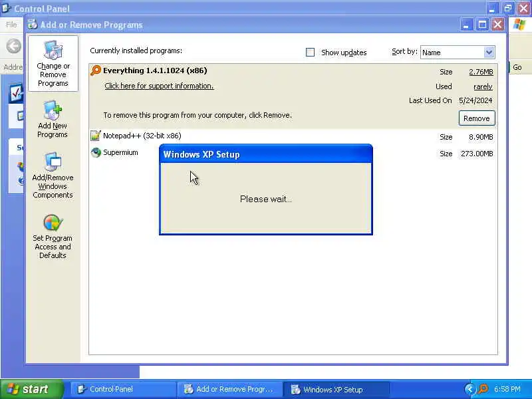Viewport: 532px width, 399px height.
Task: Select the Notepad++ (32-bit x86) row
Action: [x=293, y=136]
